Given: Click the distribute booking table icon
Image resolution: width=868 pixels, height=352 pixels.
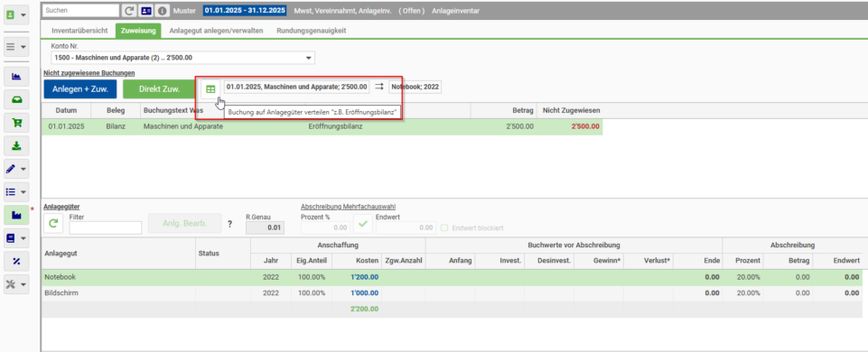Looking at the screenshot, I should 210,88.
